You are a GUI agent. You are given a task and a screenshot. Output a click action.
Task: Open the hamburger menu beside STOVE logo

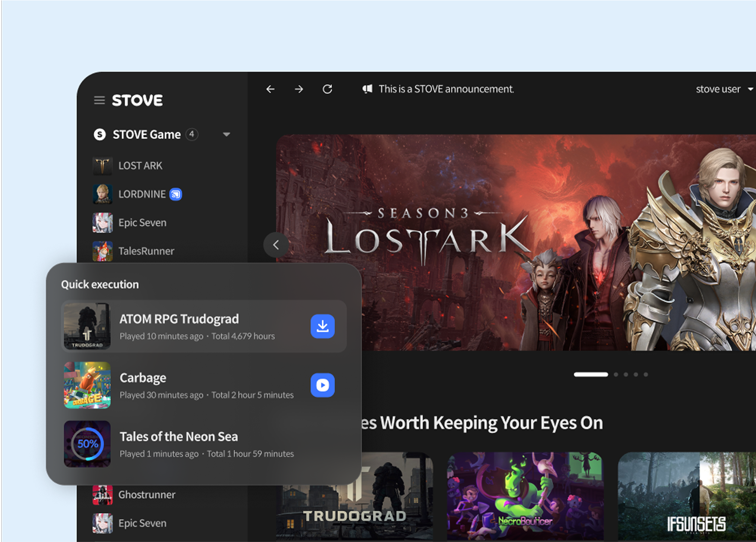point(99,100)
